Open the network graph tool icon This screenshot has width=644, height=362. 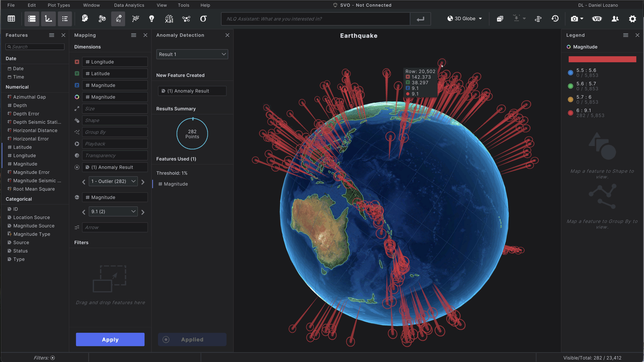[x=186, y=19]
